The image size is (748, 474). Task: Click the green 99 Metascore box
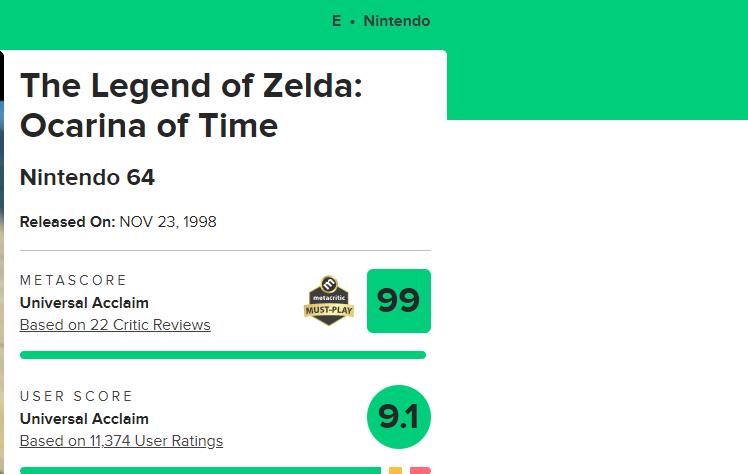(398, 301)
